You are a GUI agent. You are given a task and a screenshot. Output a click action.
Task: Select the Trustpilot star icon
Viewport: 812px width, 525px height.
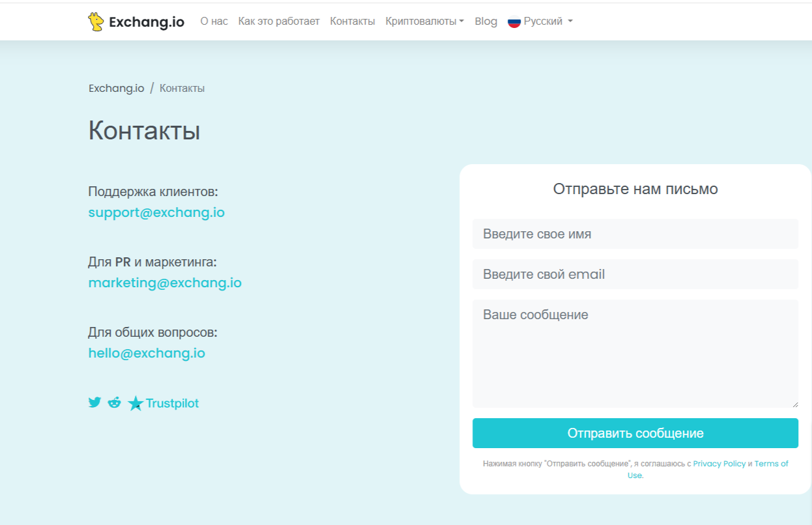pos(136,403)
